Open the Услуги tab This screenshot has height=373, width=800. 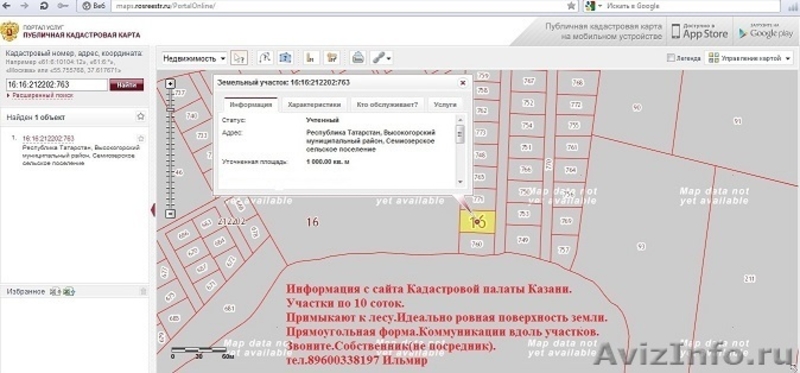[x=445, y=105]
